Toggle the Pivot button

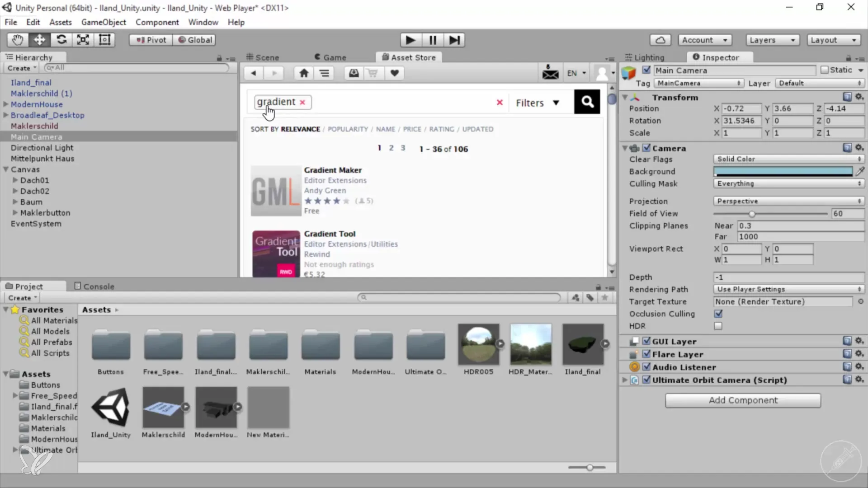tap(151, 40)
